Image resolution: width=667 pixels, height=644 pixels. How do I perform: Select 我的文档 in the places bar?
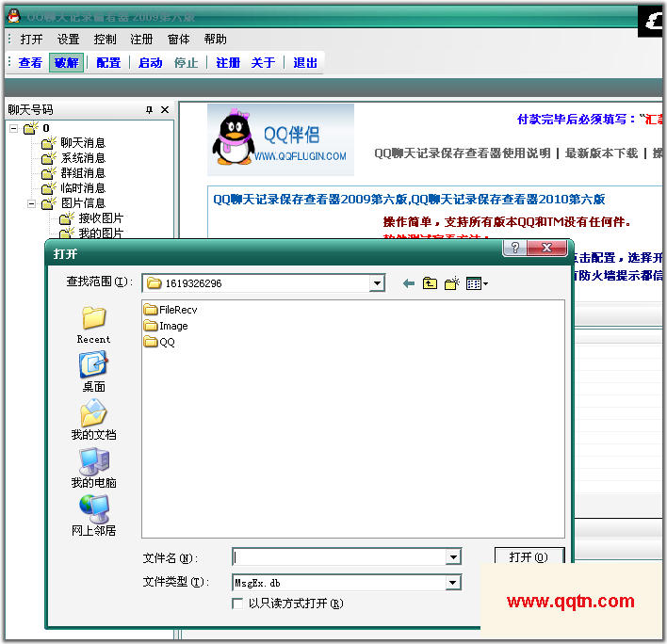93,419
